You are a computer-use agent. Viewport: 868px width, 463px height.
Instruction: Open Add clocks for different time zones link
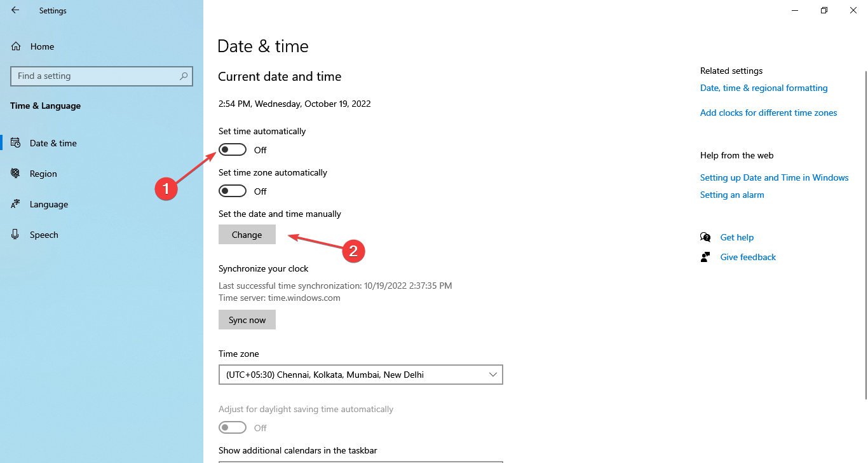(768, 113)
